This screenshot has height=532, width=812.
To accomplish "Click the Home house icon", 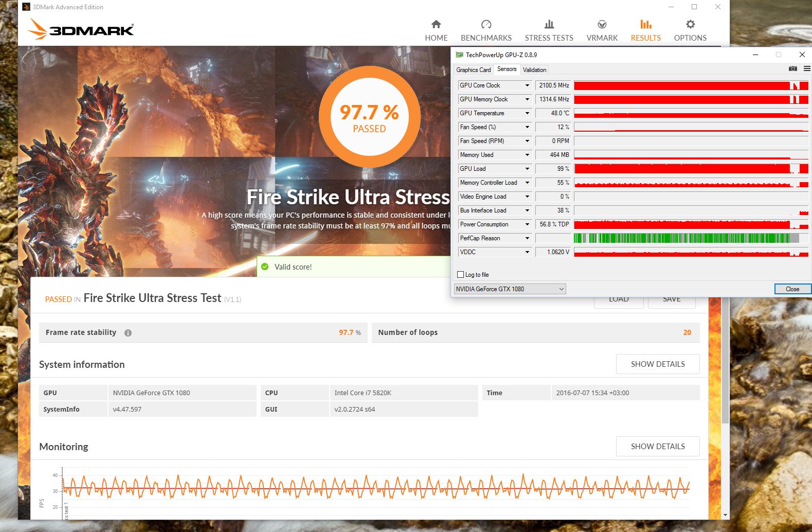I will click(x=436, y=24).
